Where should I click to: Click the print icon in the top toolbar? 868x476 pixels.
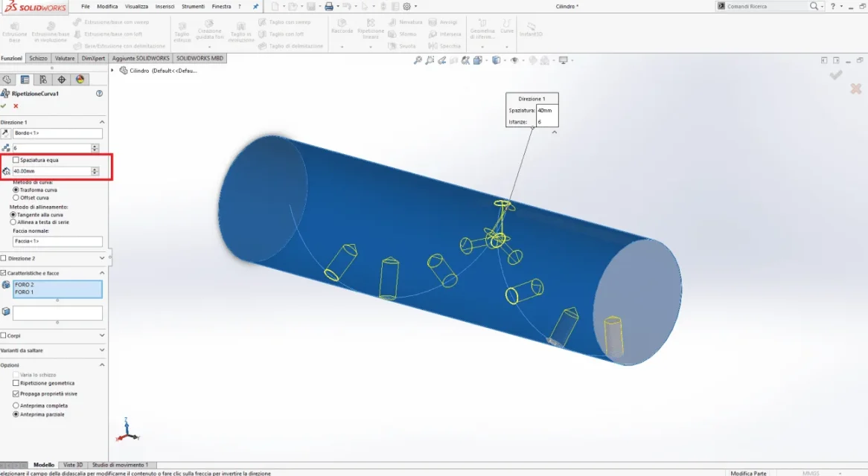pyautogui.click(x=328, y=7)
